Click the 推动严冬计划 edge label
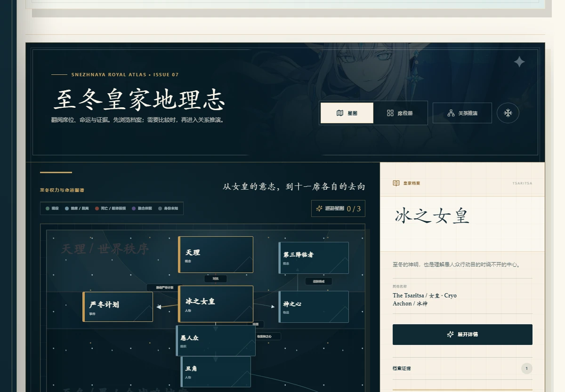565x392 pixels. click(165, 288)
